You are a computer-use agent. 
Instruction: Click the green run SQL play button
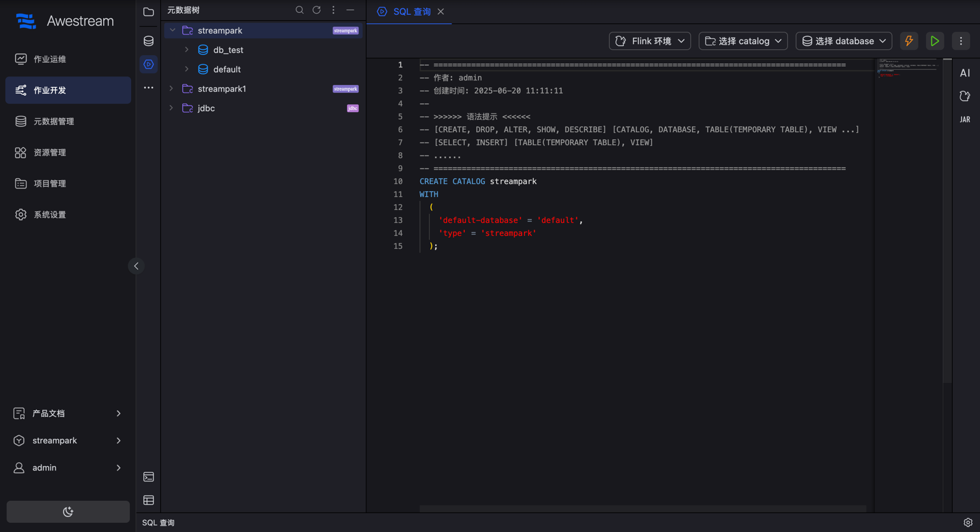click(935, 41)
